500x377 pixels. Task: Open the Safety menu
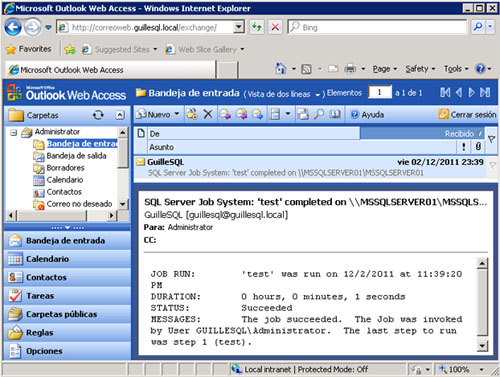(420, 69)
